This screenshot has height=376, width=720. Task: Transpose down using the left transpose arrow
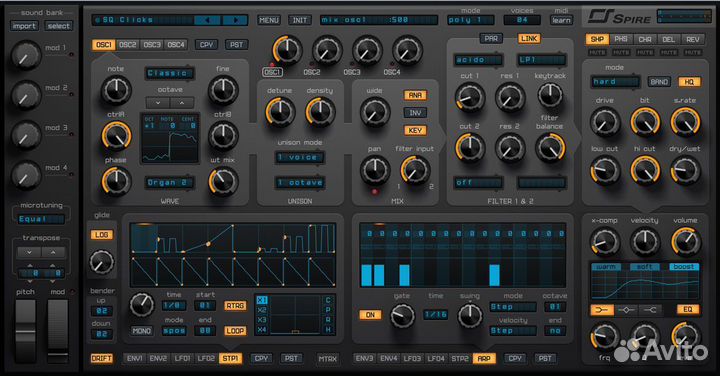(x=29, y=253)
